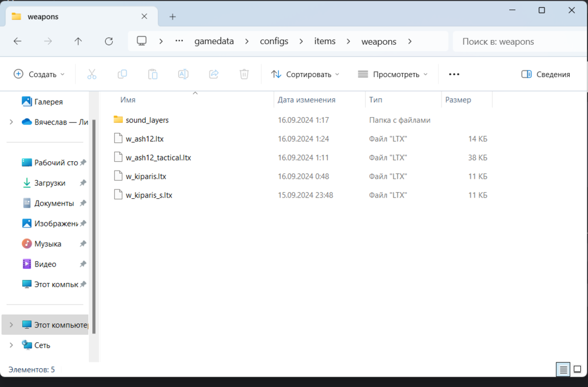Open the sound_layers folder

147,120
